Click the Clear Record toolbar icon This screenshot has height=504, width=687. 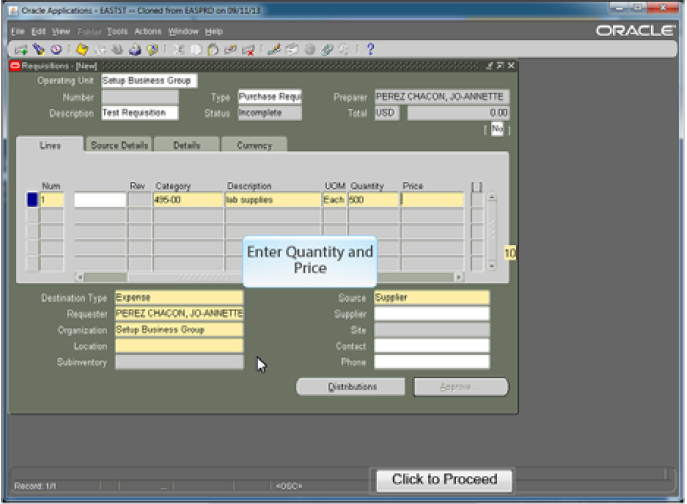coord(230,50)
